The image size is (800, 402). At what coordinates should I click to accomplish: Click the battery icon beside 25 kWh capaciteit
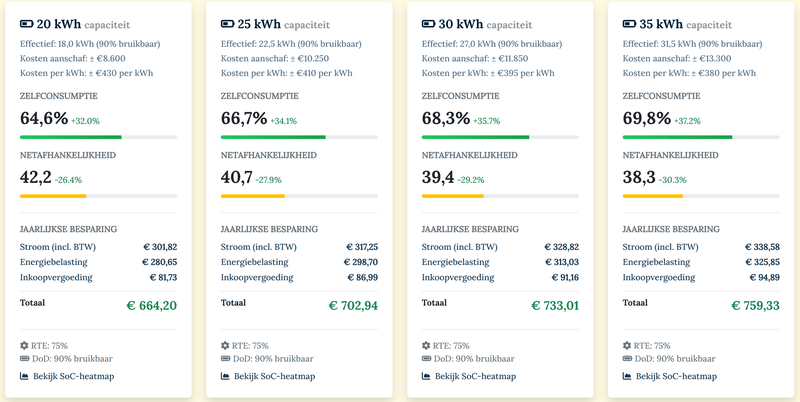click(227, 24)
